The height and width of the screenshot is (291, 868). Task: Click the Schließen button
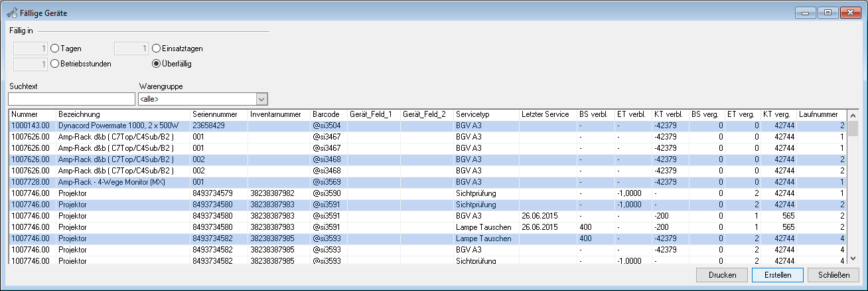point(834,275)
